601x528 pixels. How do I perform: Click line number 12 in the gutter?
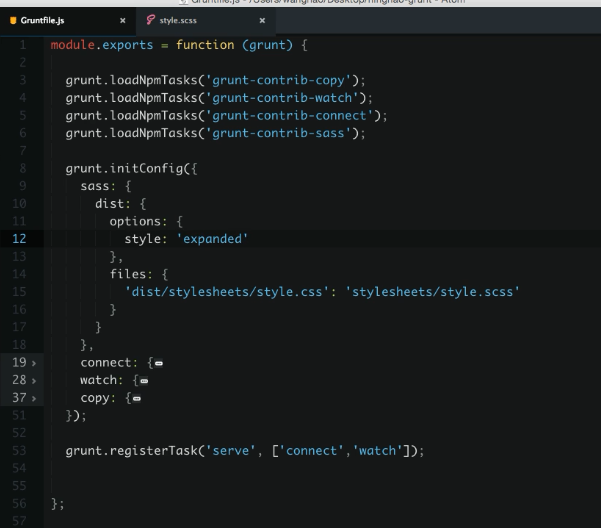coord(20,238)
